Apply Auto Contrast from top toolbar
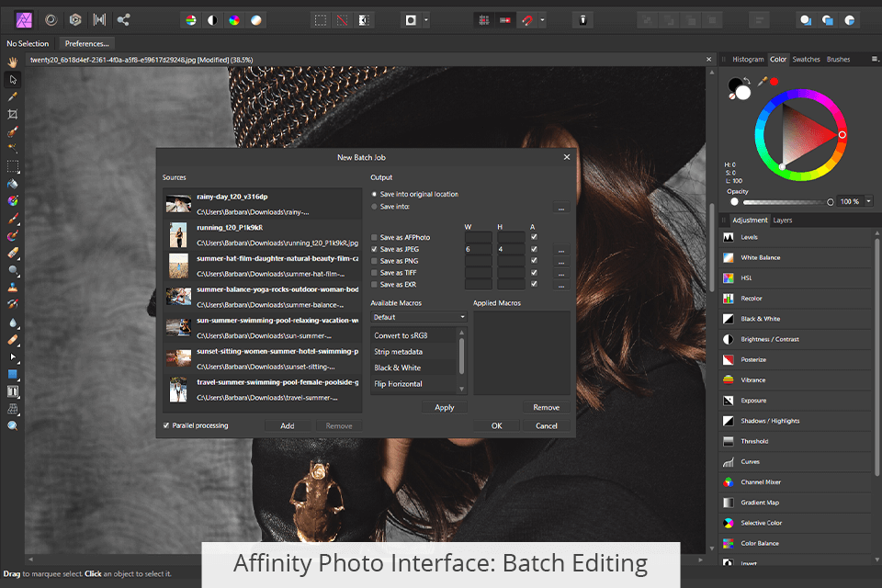The image size is (882, 588). pyautogui.click(x=212, y=20)
